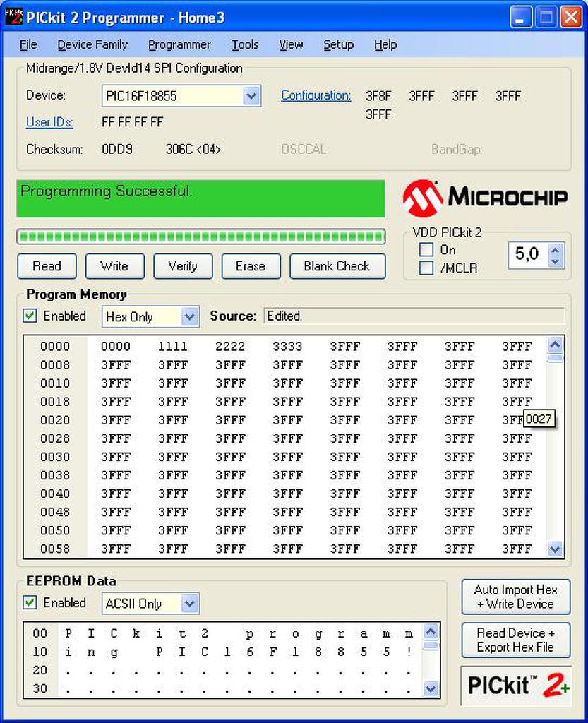Screen dimensions: 588x723
Task: Minimize the PICkit 2 Programmer window
Action: pos(521,18)
